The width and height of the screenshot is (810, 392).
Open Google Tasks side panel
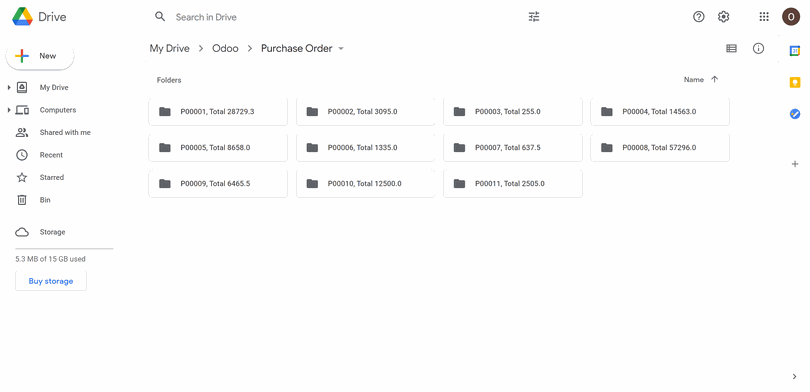pos(795,114)
